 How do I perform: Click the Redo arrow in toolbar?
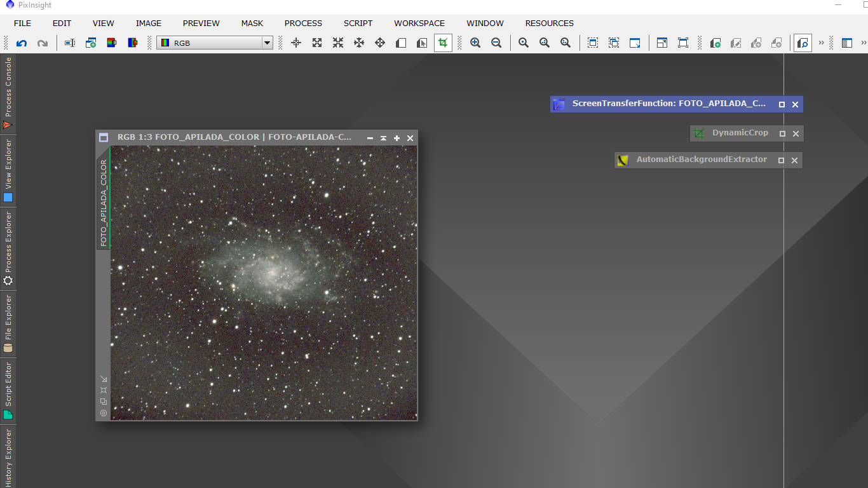(43, 43)
